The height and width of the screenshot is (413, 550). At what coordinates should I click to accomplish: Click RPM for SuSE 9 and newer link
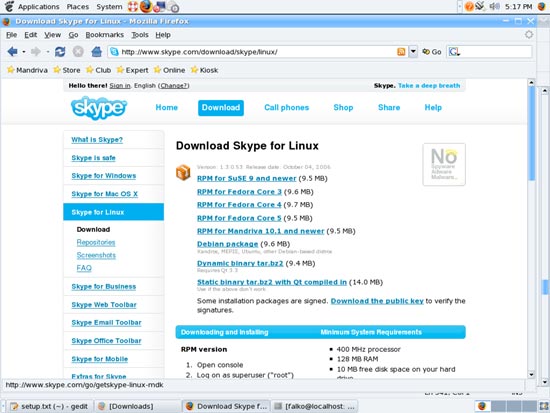coord(247,178)
